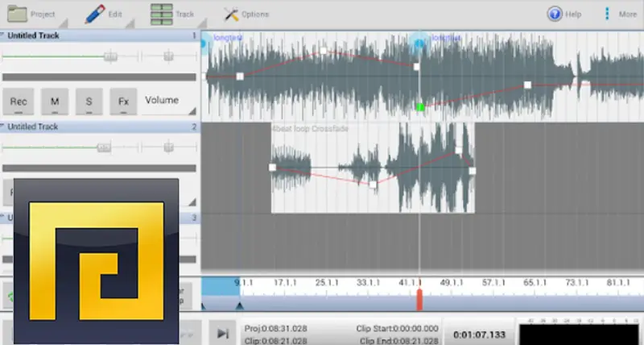The width and height of the screenshot is (644, 345).
Task: Click the red playhead marker on timeline
Action: 419,300
